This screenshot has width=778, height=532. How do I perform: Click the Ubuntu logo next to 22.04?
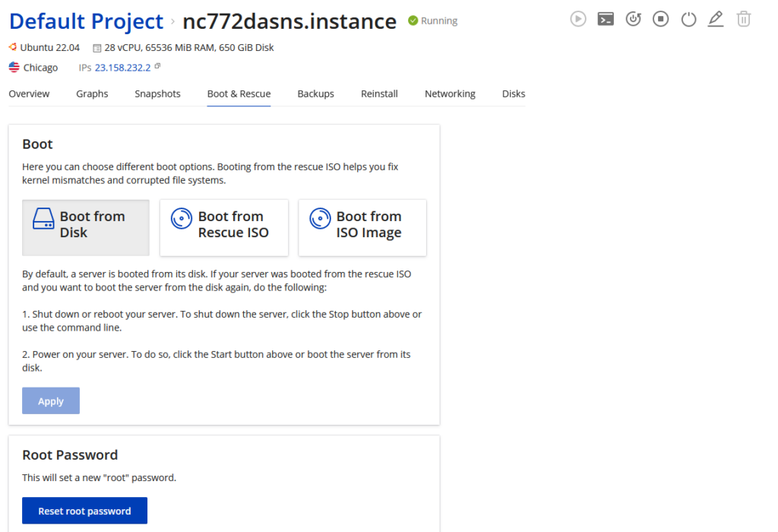[x=12, y=47]
